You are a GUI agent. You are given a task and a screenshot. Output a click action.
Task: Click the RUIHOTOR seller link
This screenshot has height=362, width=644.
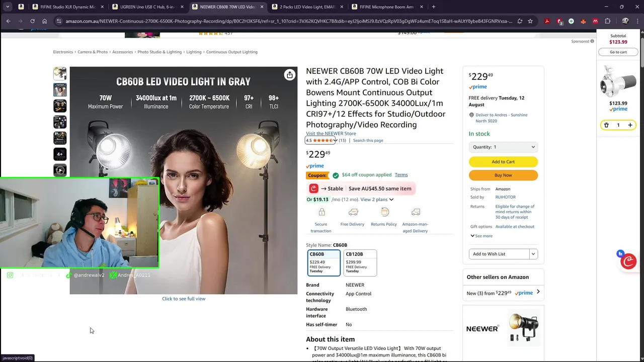coord(505,197)
